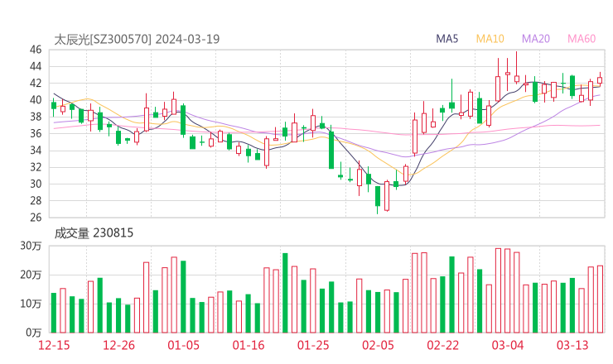This screenshot has width=613, height=364.
Task: Click the 26 price axis label
Action: (36, 218)
